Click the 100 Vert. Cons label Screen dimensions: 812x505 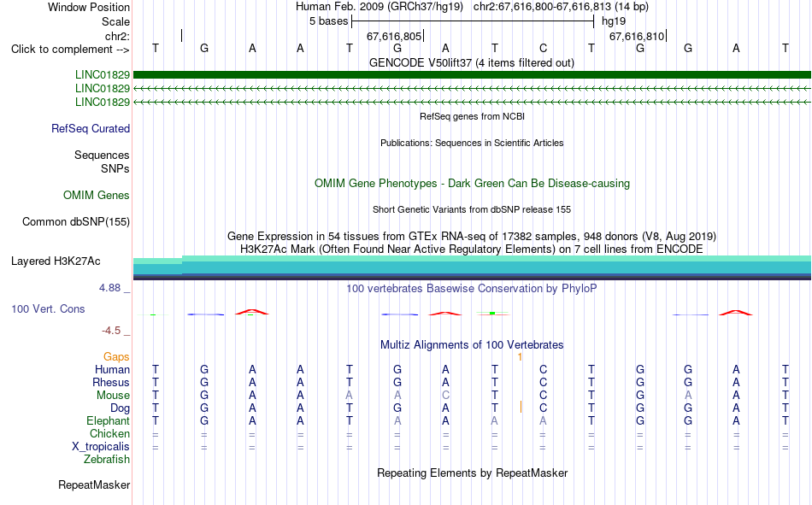(48, 309)
